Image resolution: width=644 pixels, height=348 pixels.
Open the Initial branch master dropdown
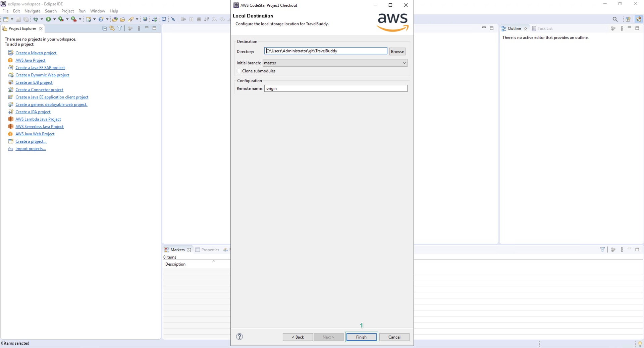point(335,63)
